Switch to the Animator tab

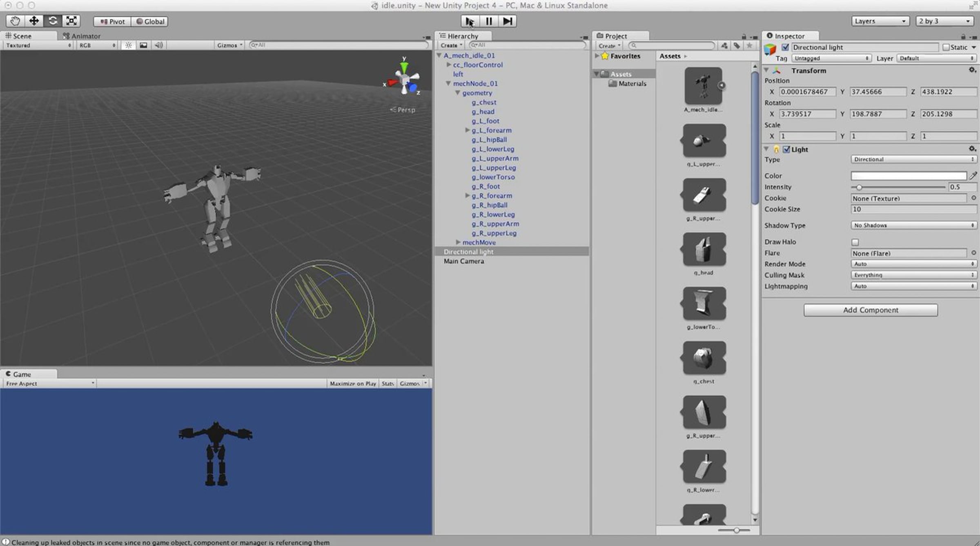[x=81, y=36]
